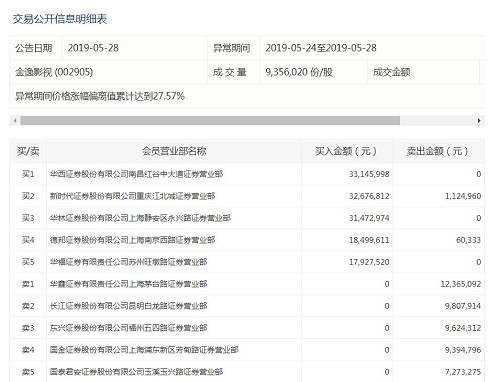The width and height of the screenshot is (500, 382).
Task: Click 华福证券 苏州旺墩路 branch name
Action: tap(128, 262)
